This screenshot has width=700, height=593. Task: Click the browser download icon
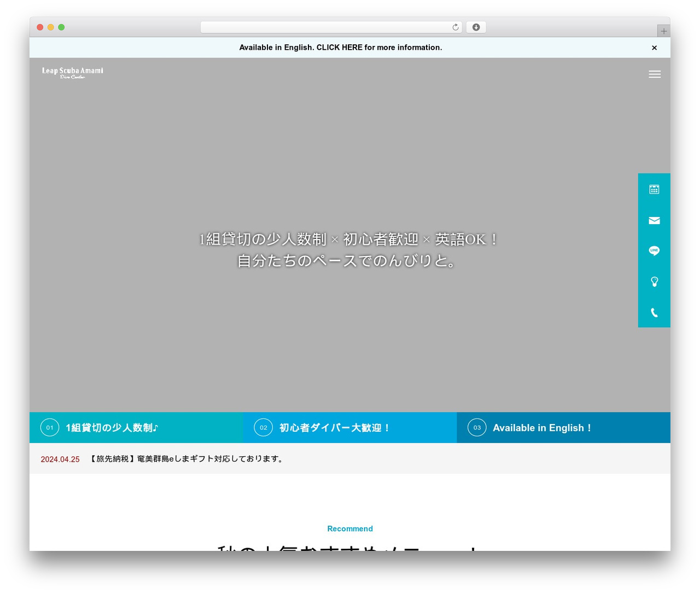476,27
